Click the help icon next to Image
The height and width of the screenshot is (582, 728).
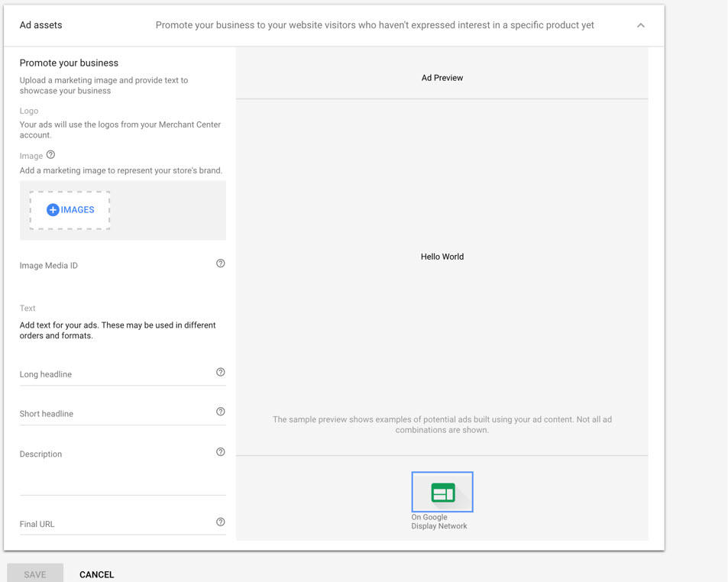pyautogui.click(x=50, y=154)
